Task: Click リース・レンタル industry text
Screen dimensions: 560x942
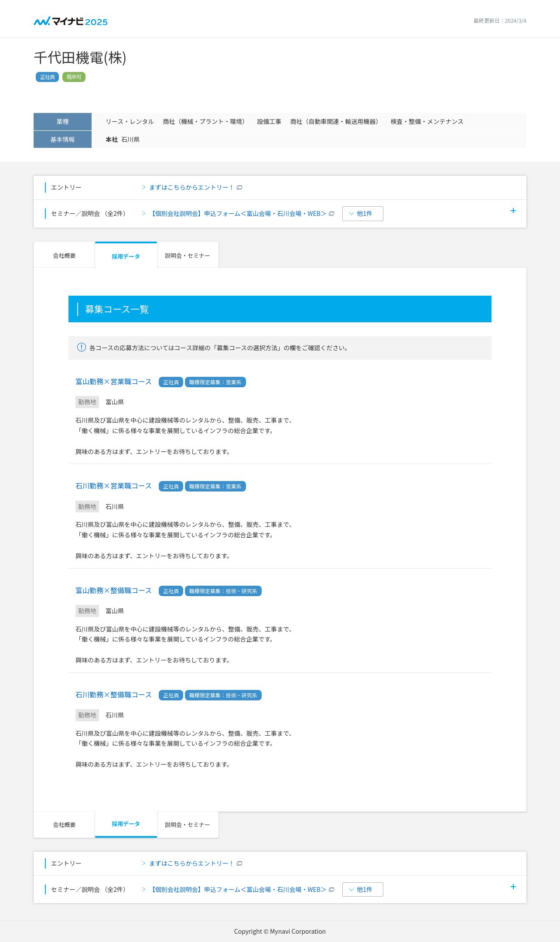Action: (x=130, y=122)
